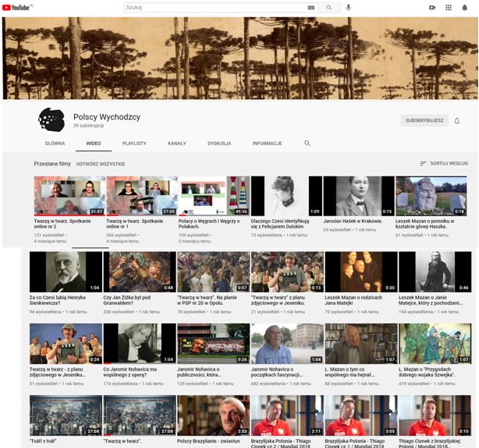Toggle the notification bell beside Subskrybujesz
This screenshot has height=448, width=479.
[457, 121]
